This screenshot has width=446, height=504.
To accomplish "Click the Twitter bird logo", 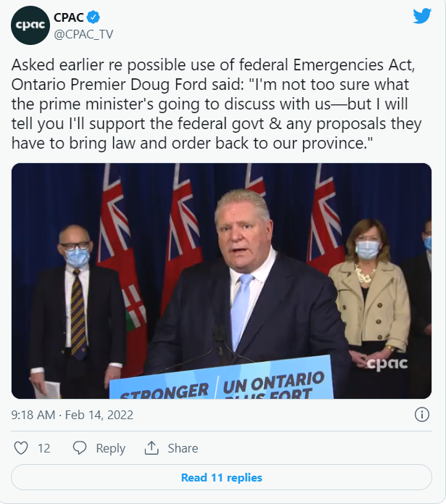I will tap(422, 16).
